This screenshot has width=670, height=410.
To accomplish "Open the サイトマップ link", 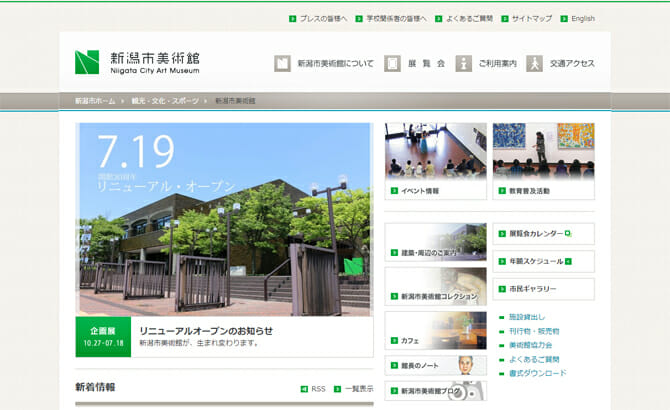I will click(x=531, y=18).
